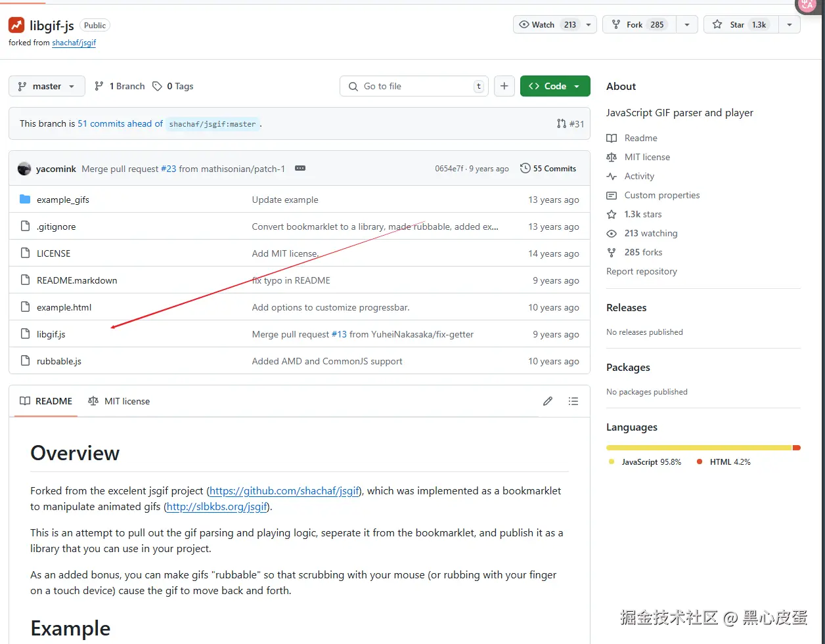825x644 pixels.
Task: View the 1.3k stars link
Action: click(643, 214)
